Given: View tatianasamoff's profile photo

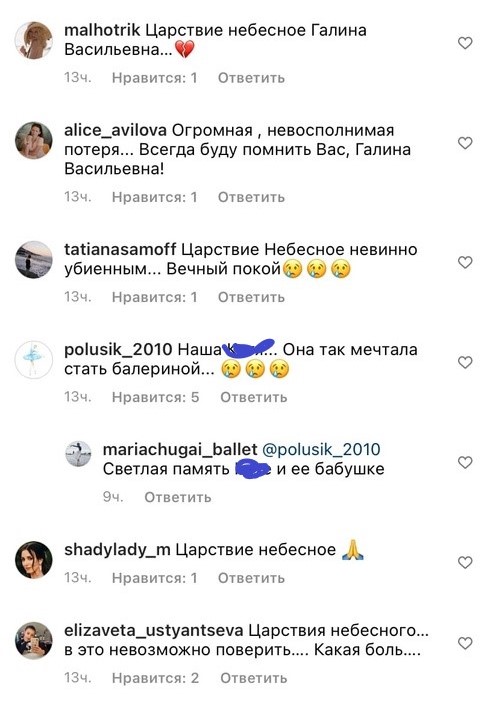Looking at the screenshot, I should (x=34, y=260).
